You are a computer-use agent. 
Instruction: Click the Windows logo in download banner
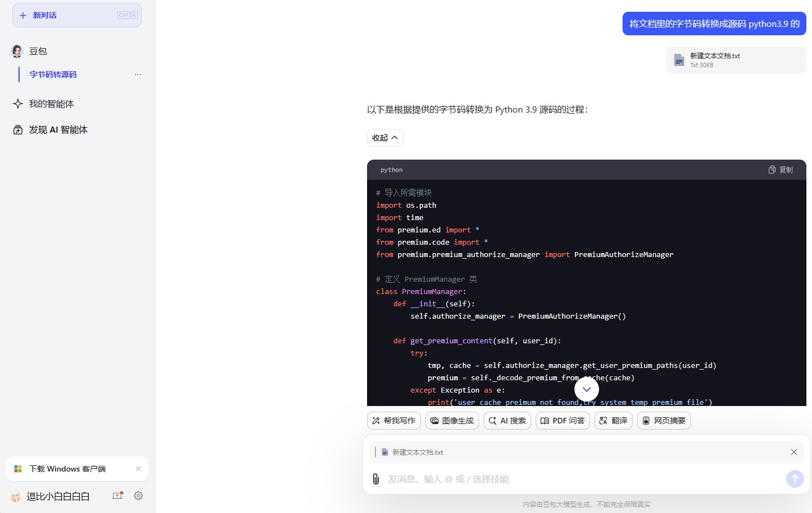coord(18,469)
